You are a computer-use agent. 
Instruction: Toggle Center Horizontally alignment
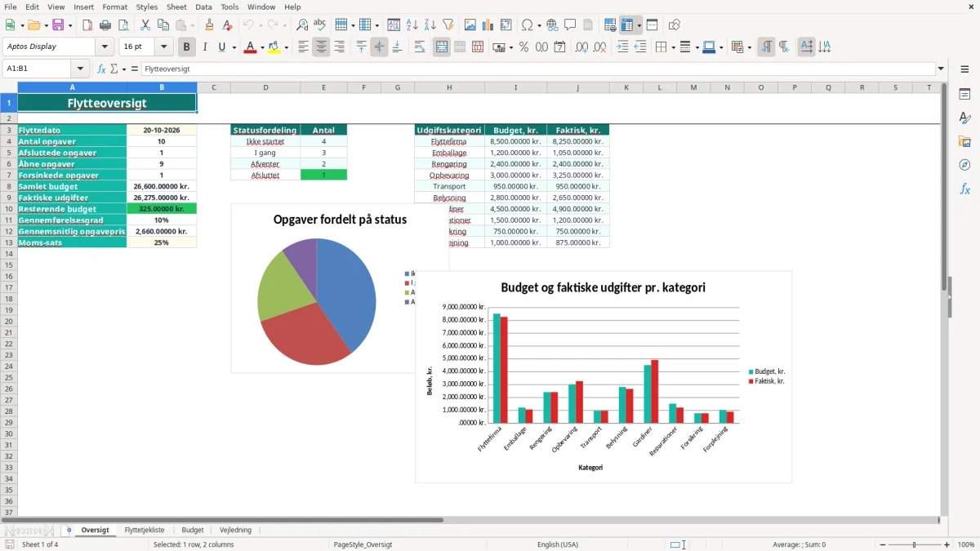(x=321, y=47)
